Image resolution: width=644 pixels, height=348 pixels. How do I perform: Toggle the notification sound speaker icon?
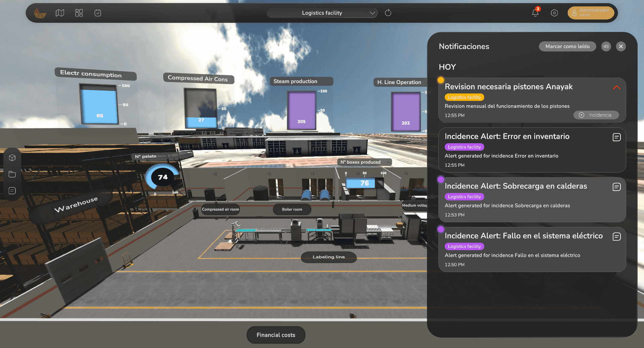coord(606,46)
